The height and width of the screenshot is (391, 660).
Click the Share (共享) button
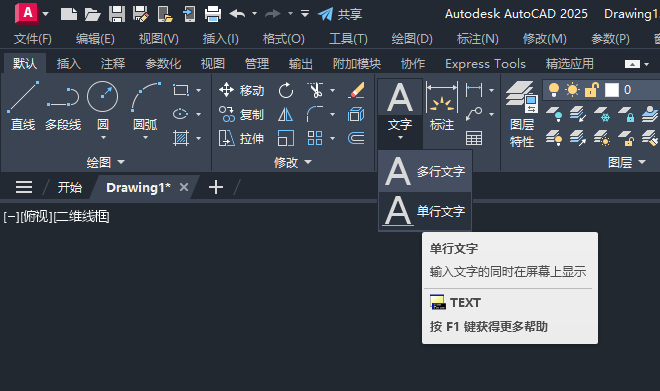tap(340, 14)
